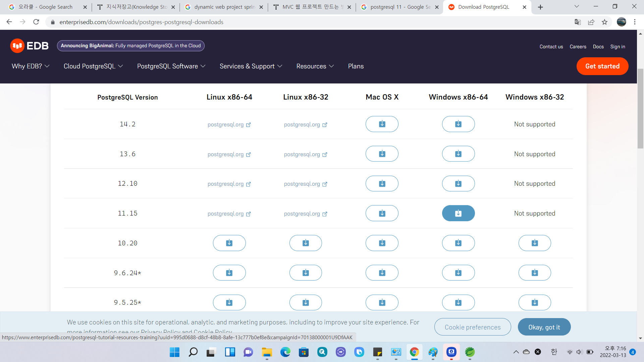This screenshot has height=362, width=644.
Task: Click the EDB logo
Action: click(30, 46)
